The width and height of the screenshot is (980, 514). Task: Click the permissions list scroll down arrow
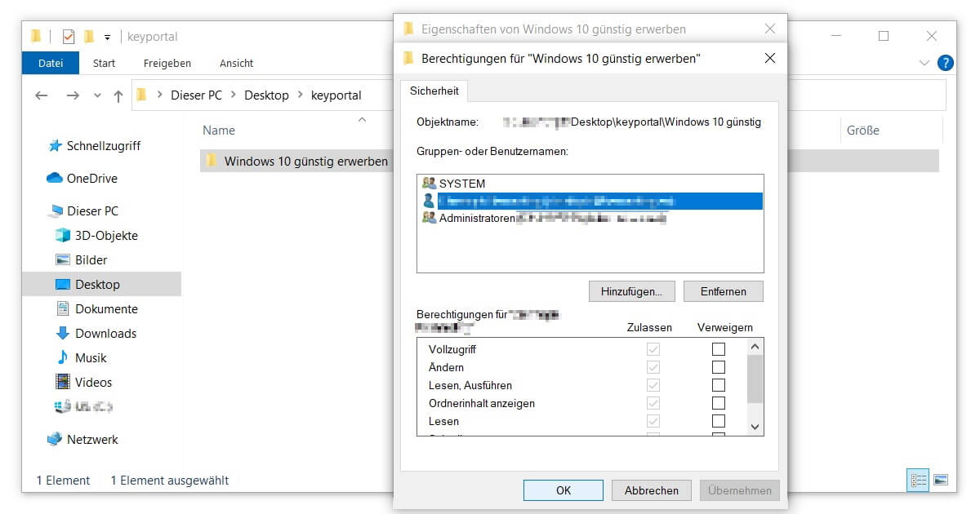(755, 427)
